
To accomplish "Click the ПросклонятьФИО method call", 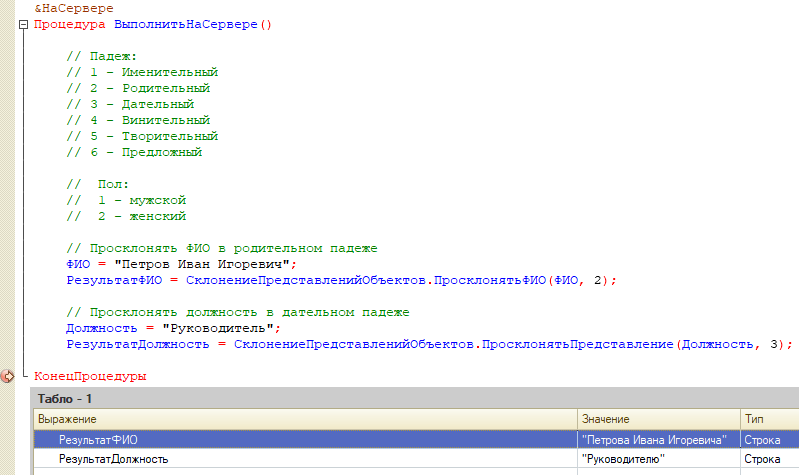I will click(x=490, y=281).
